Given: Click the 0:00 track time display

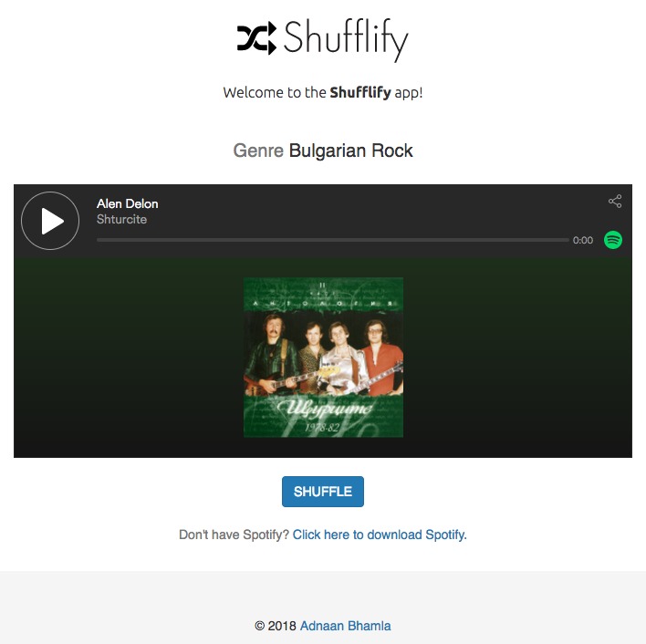Looking at the screenshot, I should (582, 240).
